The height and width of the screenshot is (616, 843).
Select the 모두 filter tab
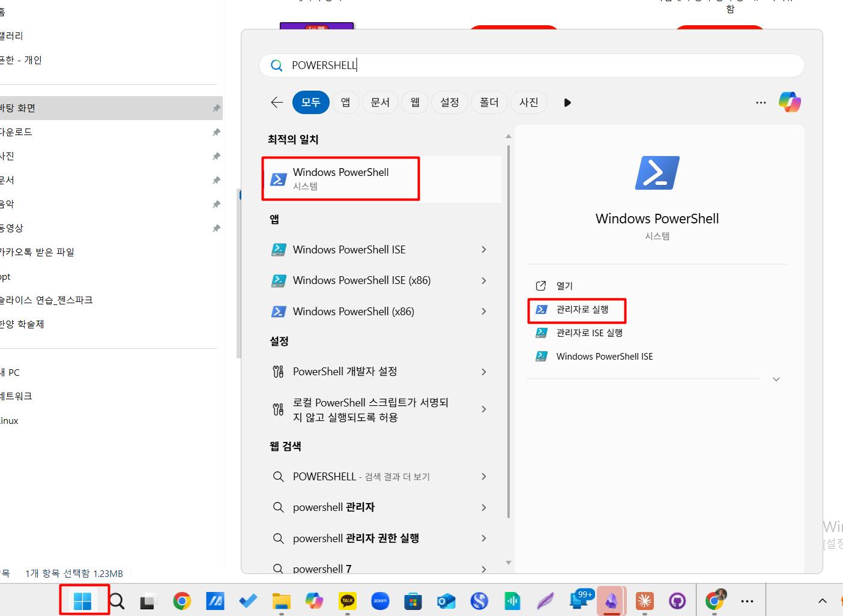[x=311, y=102]
